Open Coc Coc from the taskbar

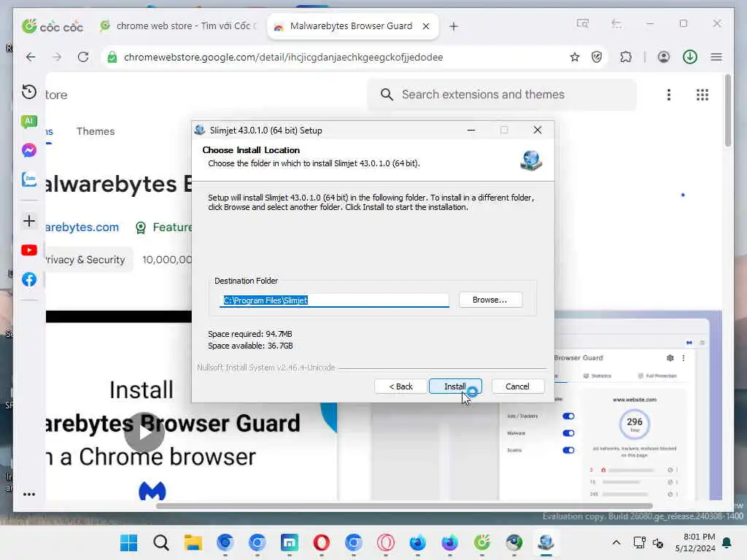tap(482, 542)
